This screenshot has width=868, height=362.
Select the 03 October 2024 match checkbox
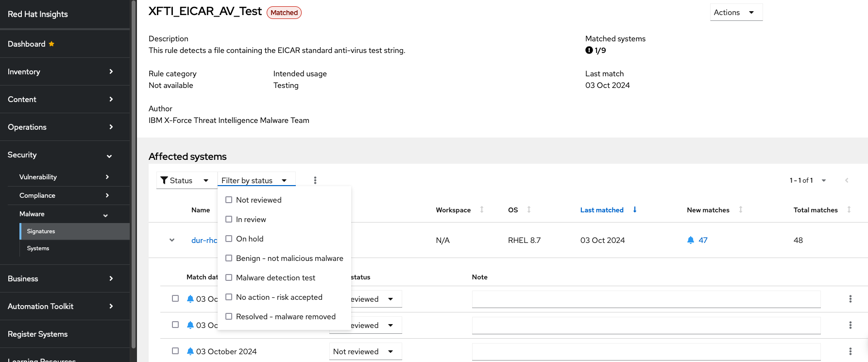(x=175, y=351)
